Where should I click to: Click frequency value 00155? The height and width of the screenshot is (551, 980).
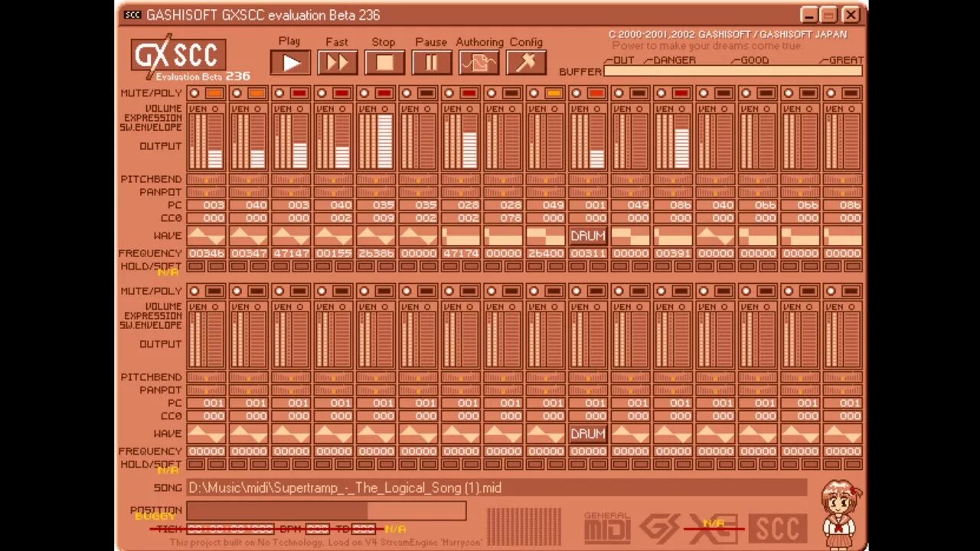tap(334, 253)
